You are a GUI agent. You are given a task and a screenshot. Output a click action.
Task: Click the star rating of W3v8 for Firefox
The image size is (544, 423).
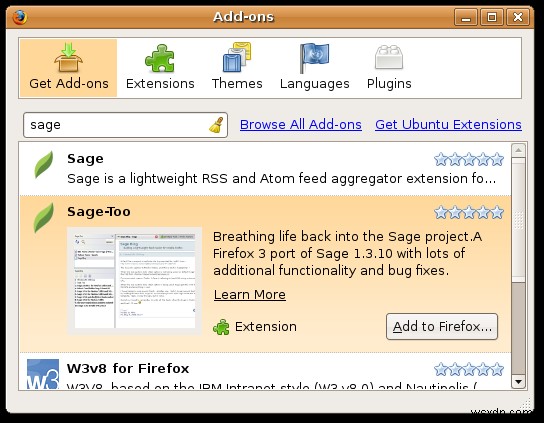click(469, 369)
